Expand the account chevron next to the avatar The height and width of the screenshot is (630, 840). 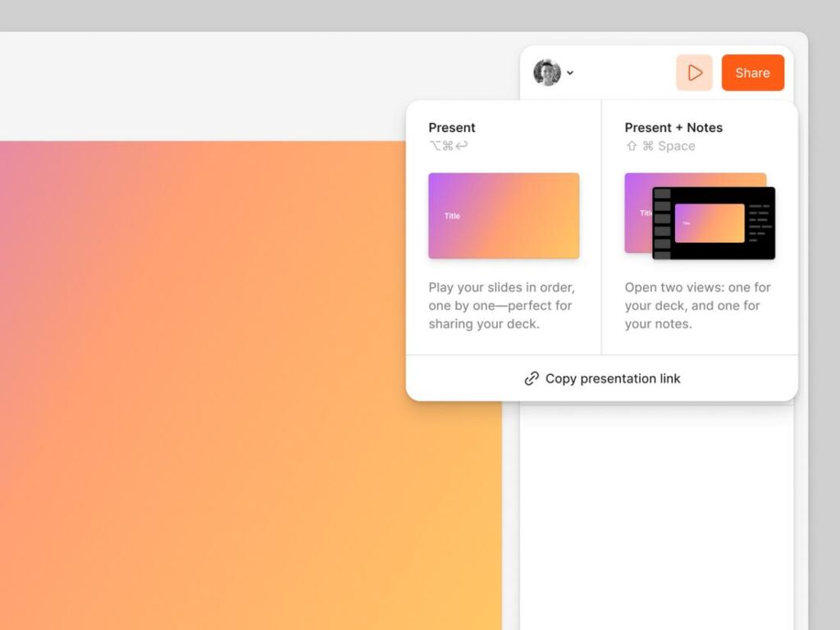570,73
